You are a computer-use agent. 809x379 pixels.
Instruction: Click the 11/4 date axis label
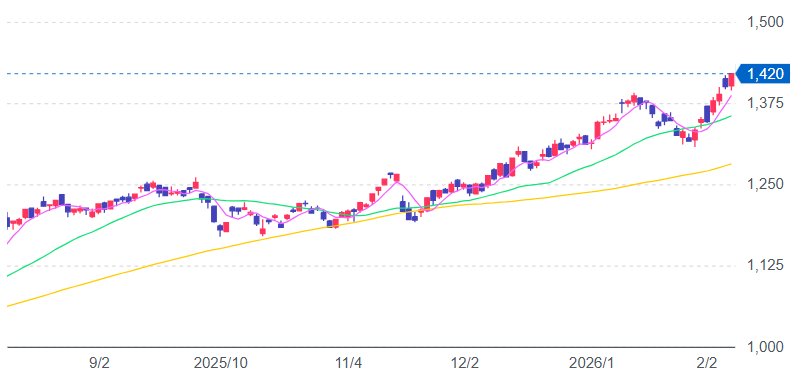coord(349,364)
